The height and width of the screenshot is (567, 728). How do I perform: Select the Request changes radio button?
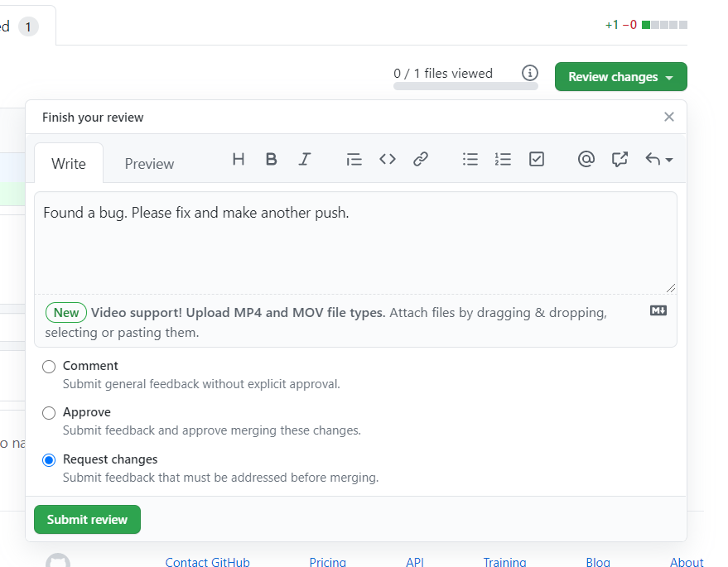(49, 459)
